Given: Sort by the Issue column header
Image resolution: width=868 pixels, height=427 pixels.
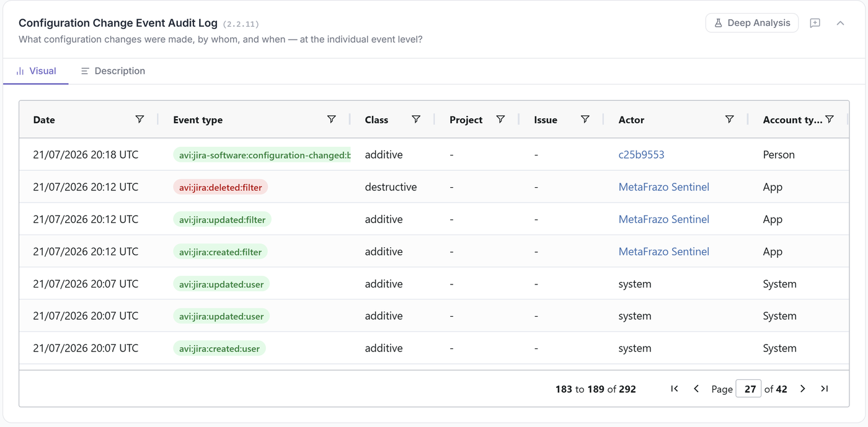Looking at the screenshot, I should (x=546, y=120).
